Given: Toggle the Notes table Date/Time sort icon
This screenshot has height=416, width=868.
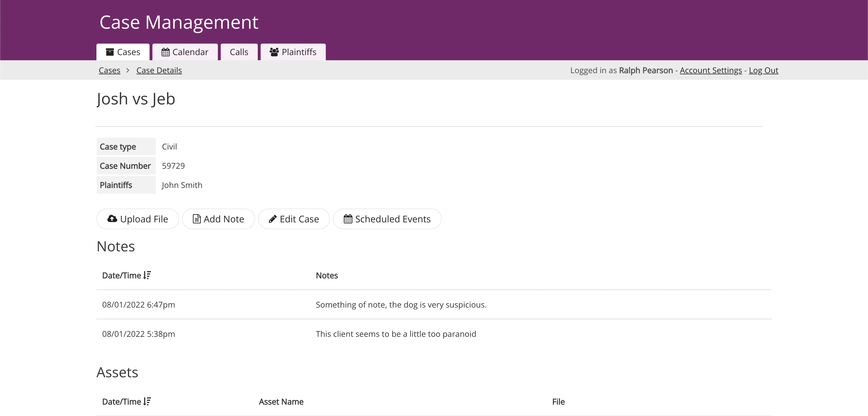Looking at the screenshot, I should point(147,275).
